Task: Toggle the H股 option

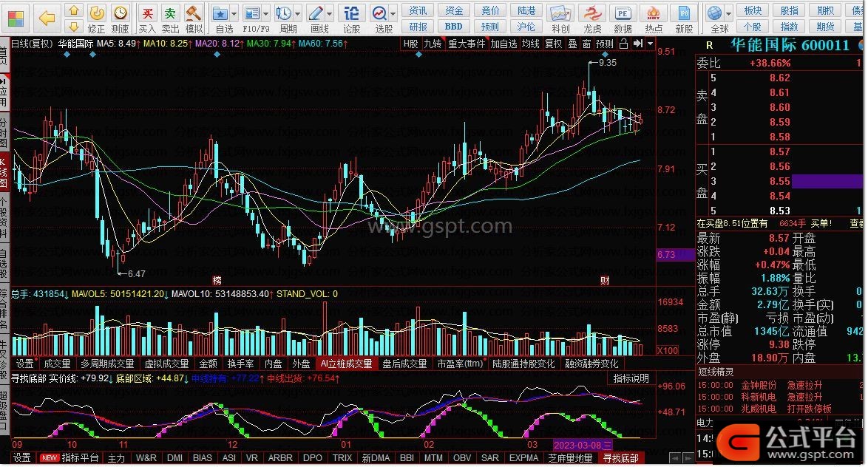Action: [x=410, y=44]
